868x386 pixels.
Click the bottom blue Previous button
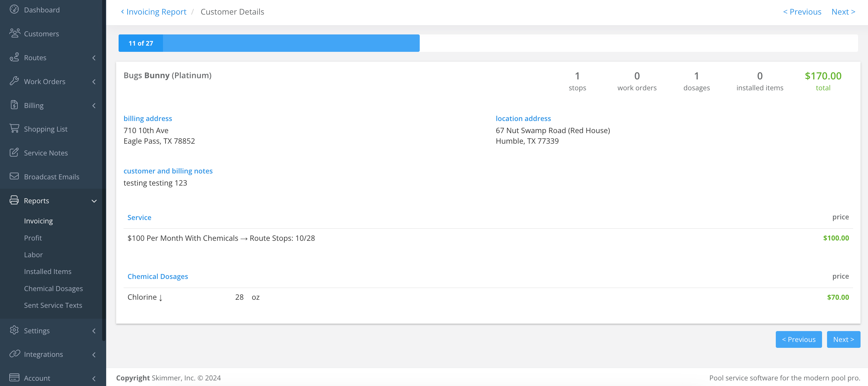pyautogui.click(x=798, y=339)
